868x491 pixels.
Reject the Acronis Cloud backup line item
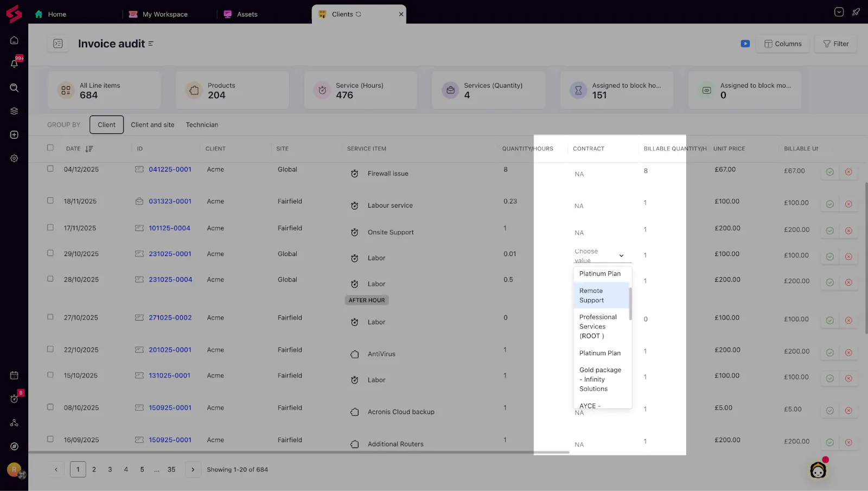click(848, 411)
